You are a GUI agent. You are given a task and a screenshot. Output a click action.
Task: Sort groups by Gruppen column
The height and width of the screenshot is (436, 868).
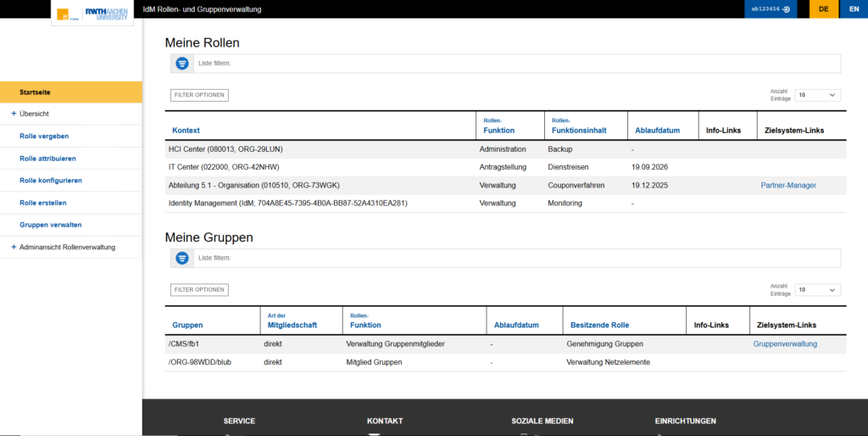(x=187, y=325)
